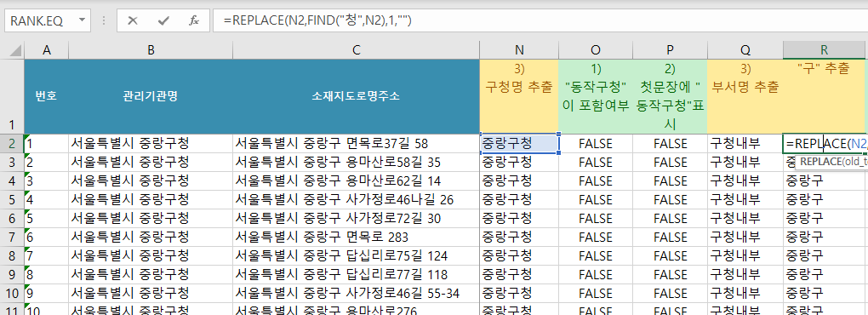The width and height of the screenshot is (868, 315).
Task: Select address 서울특별시 중랑구 사가정로46길 55-34
Action: pyautogui.click(x=356, y=294)
